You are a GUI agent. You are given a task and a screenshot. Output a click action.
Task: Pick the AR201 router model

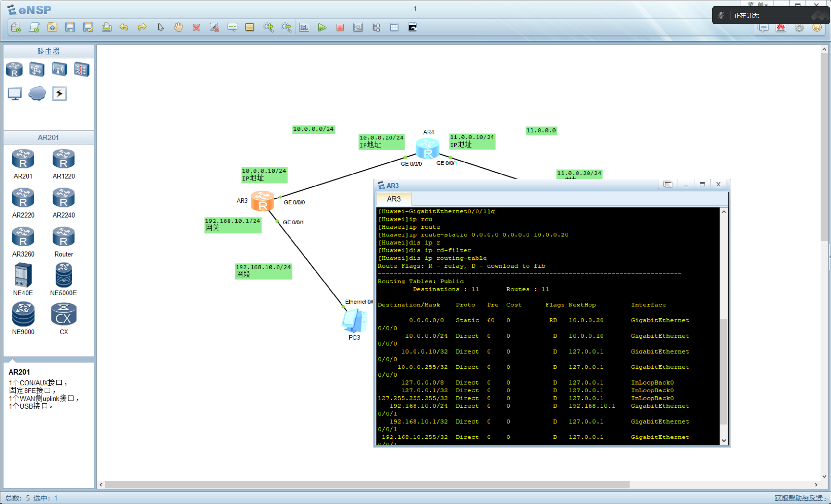(23, 164)
